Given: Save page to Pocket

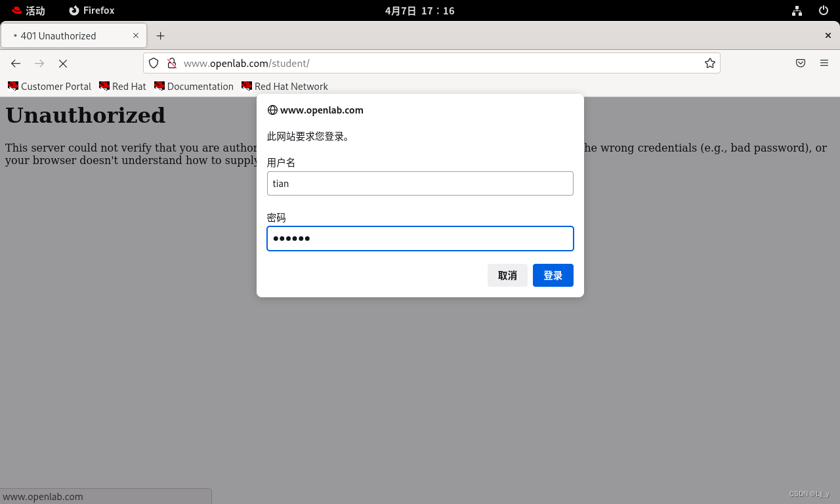Looking at the screenshot, I should [x=801, y=63].
